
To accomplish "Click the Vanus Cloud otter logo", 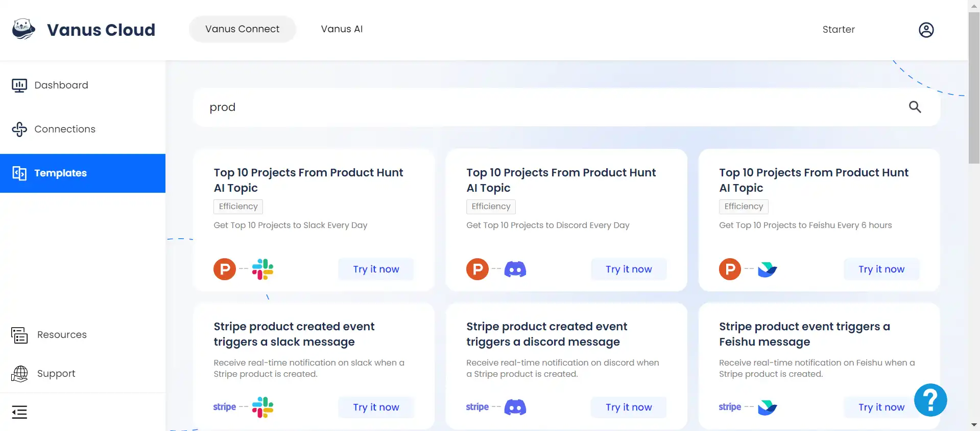I will tap(23, 29).
